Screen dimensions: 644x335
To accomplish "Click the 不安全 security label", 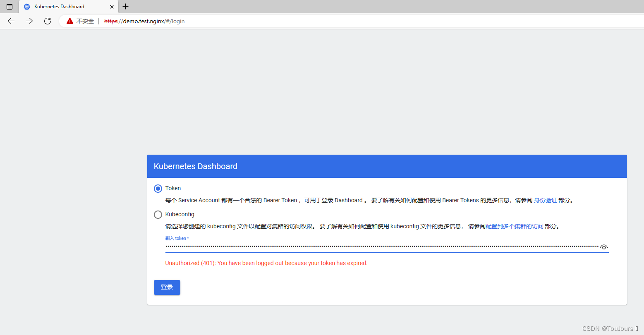I will pyautogui.click(x=84, y=21).
